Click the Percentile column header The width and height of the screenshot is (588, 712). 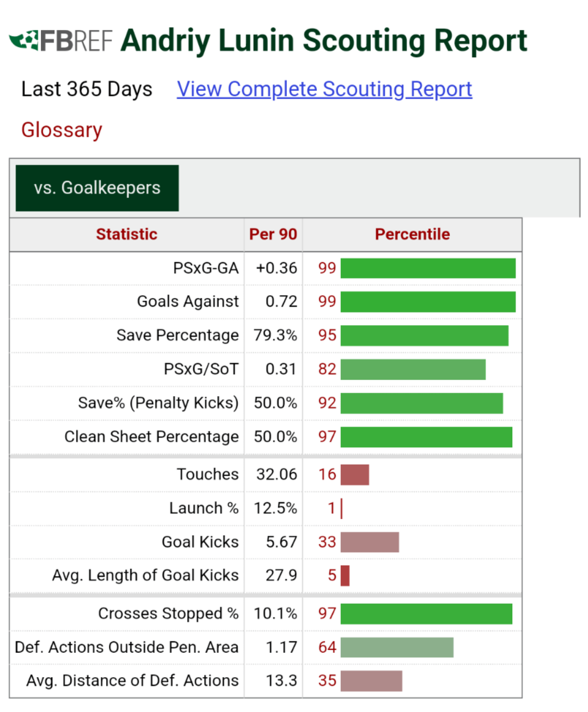point(412,234)
